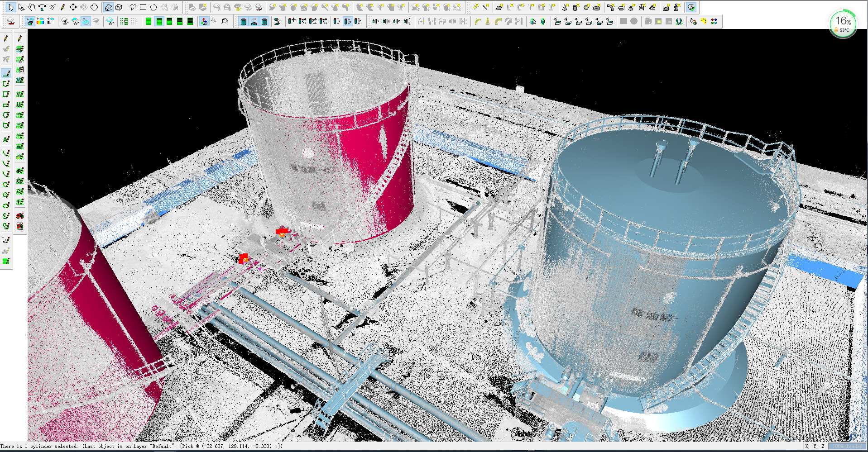Screen dimensions: 868x452
Task: Click the camera snapshot button
Action: [666, 7]
